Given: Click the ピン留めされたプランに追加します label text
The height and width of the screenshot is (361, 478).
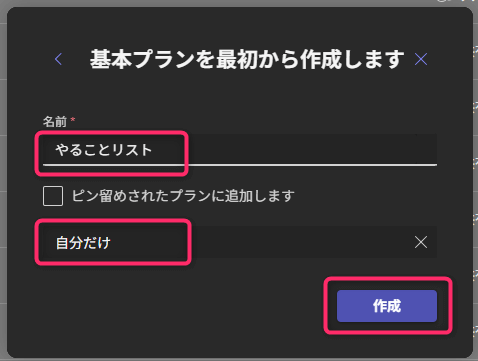Looking at the screenshot, I should tap(183, 196).
